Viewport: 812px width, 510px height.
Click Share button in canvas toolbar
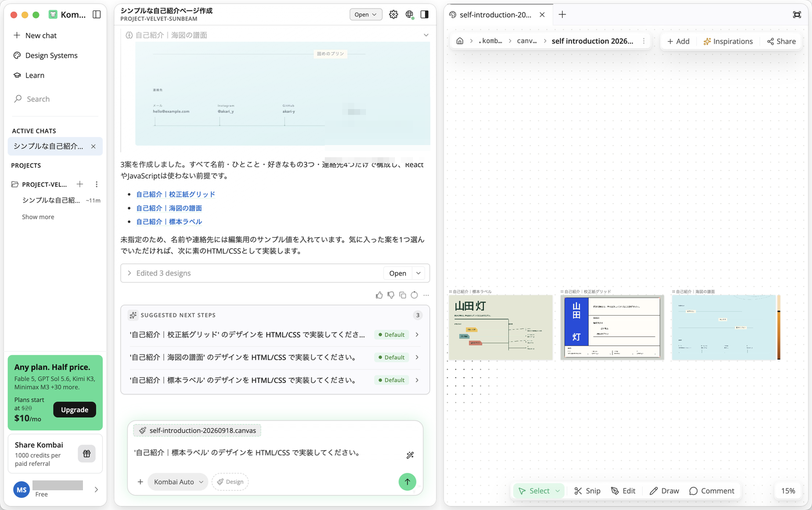781,41
